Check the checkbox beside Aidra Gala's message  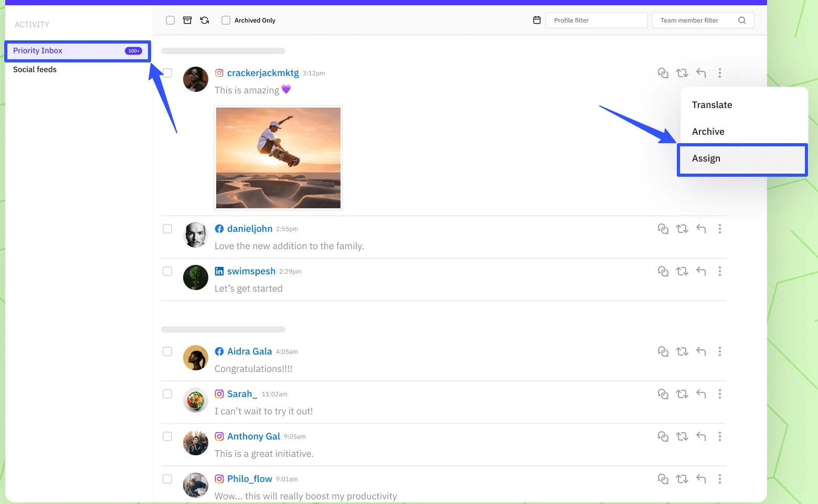click(167, 351)
